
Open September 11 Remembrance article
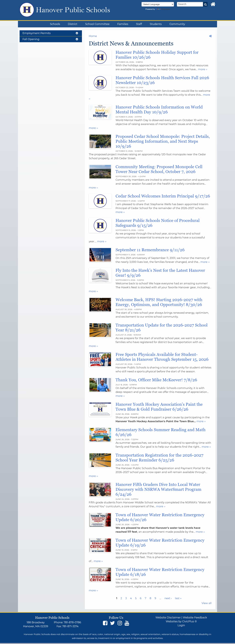tap(150, 250)
